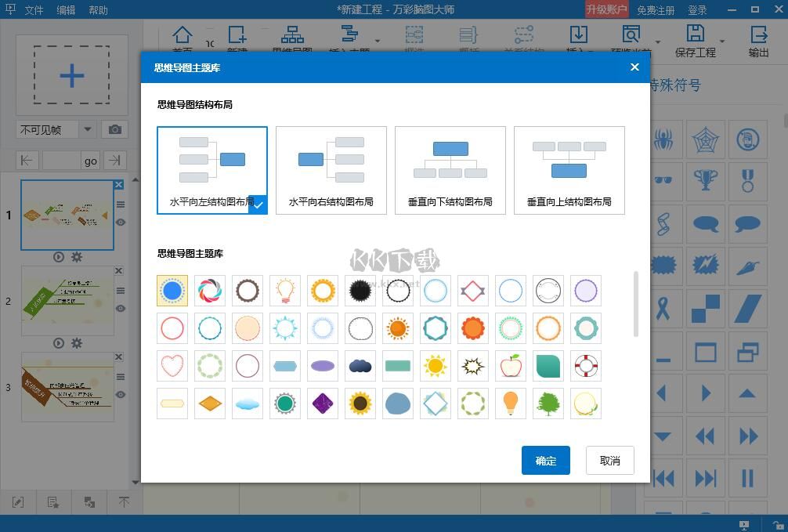Delete frame 2 with its X button
788x532 pixels.
pos(118,271)
